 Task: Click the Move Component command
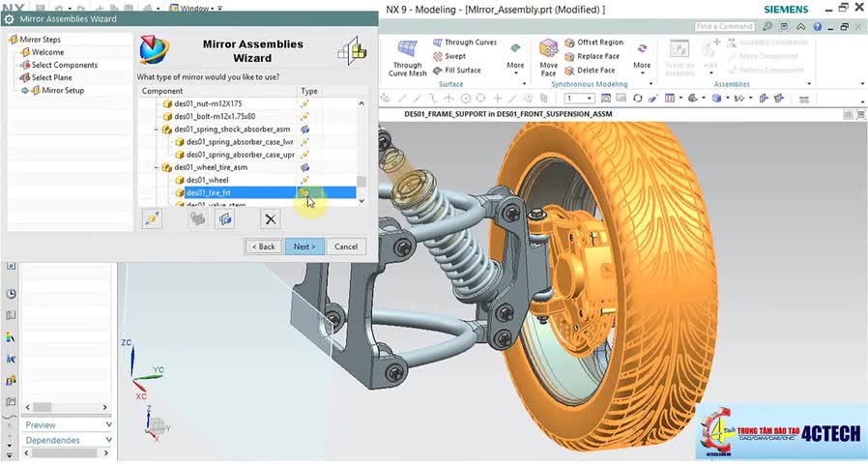coord(763,56)
